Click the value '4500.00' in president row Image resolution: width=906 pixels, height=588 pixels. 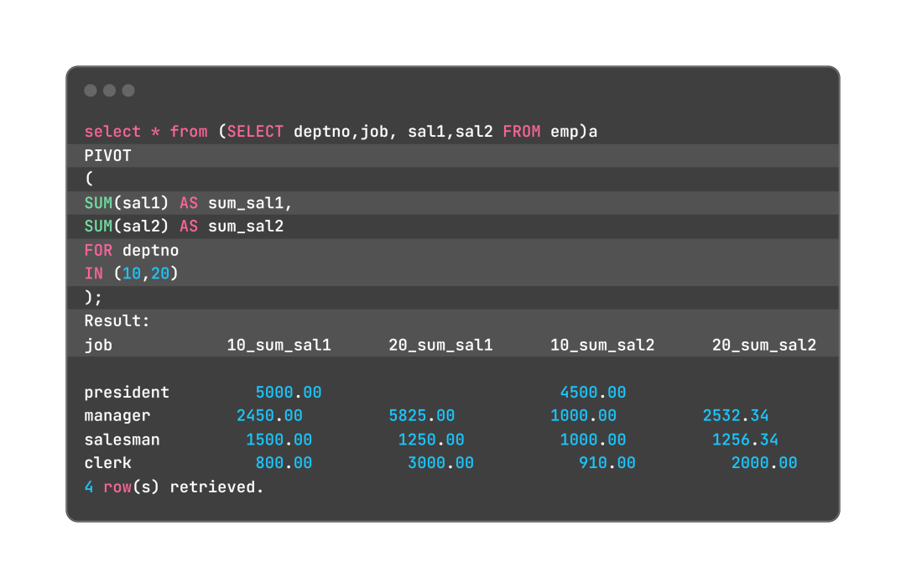pos(593,393)
